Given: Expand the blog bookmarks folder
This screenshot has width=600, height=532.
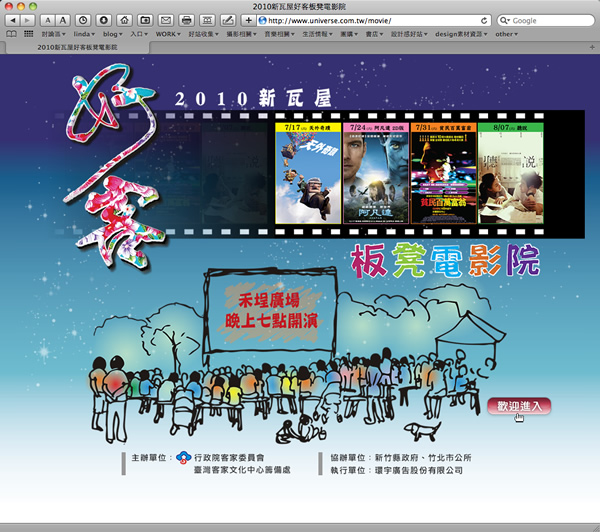Looking at the screenshot, I should [112, 34].
